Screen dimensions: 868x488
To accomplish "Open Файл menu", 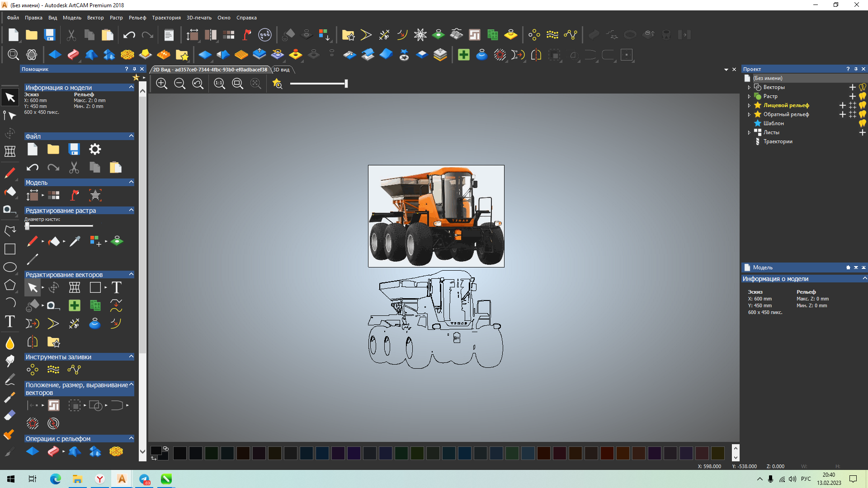I will point(13,18).
